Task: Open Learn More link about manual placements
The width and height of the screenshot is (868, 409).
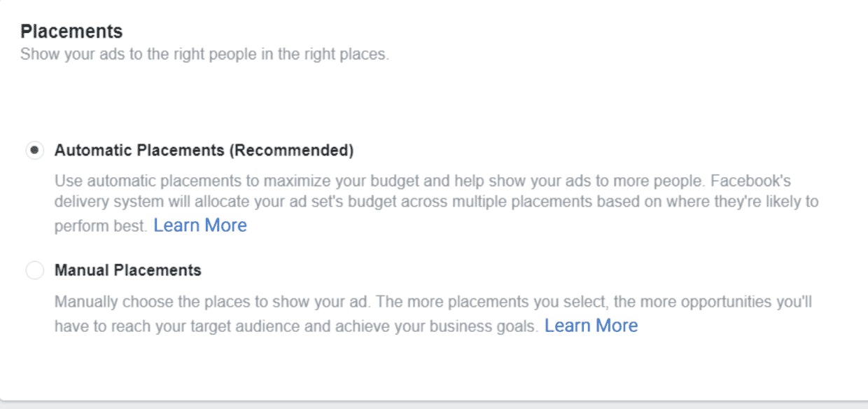Action: (x=591, y=326)
